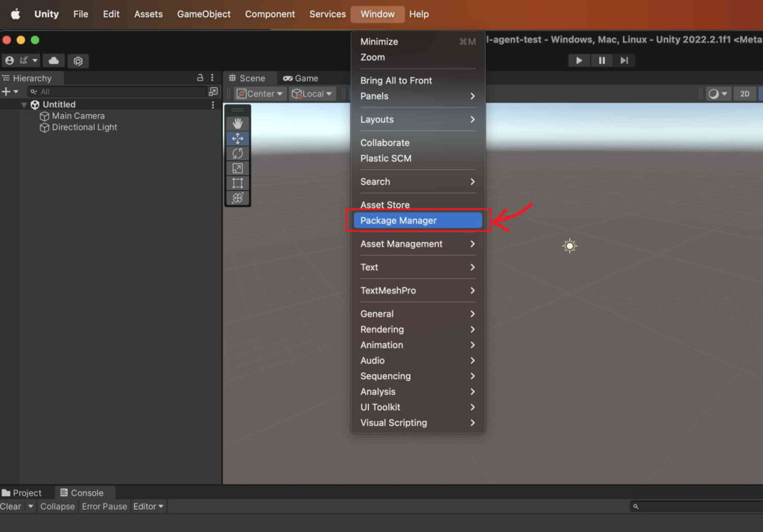Open the Help menu
Viewport: 763px width, 532px height.
coord(419,14)
